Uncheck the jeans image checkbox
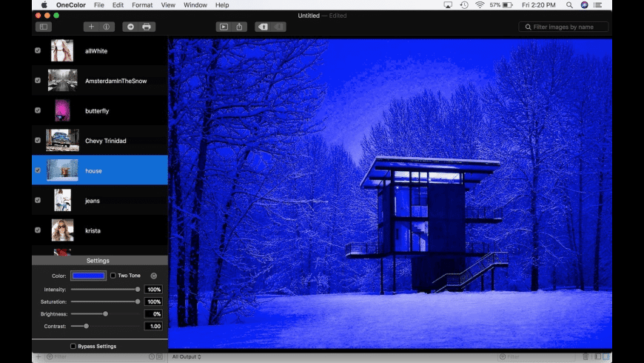The width and height of the screenshot is (644, 363). [x=38, y=200]
